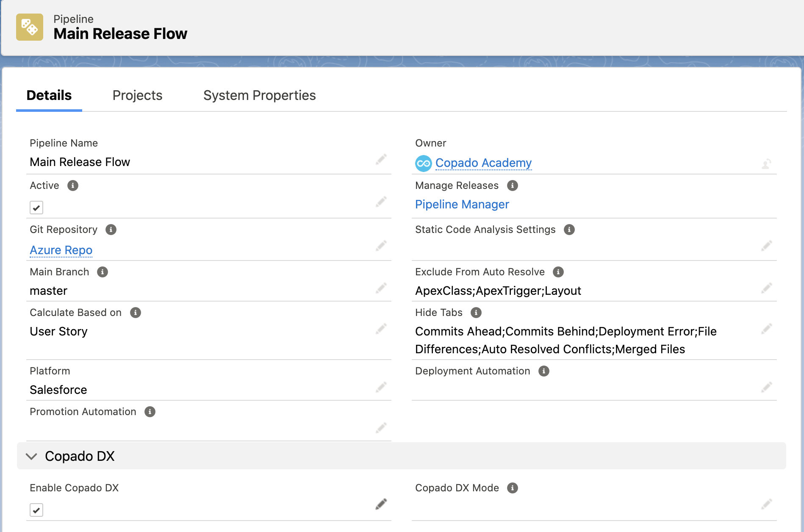Open the Copado Academy owner link
Screen dimensions: 804x532
pyautogui.click(x=483, y=163)
